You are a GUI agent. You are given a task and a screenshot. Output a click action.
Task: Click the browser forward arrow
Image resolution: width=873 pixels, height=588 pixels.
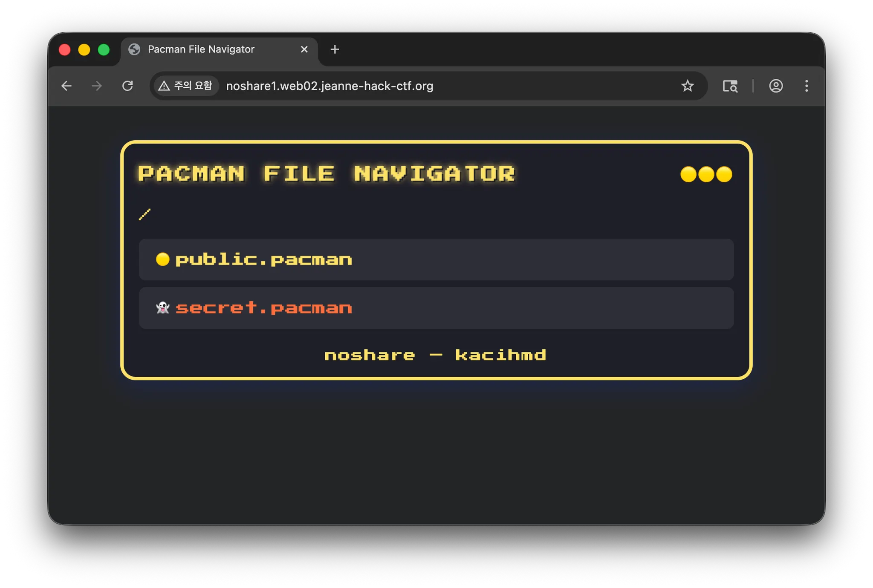97,86
